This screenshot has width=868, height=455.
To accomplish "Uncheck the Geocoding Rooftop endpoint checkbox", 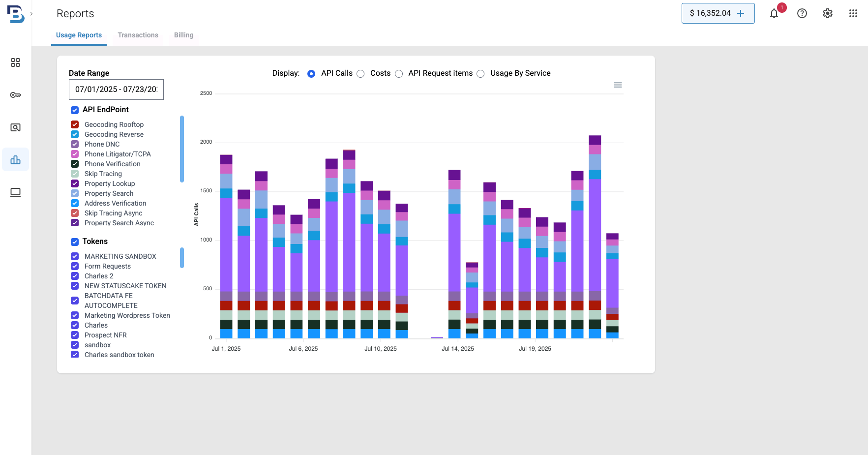I will pyautogui.click(x=75, y=124).
